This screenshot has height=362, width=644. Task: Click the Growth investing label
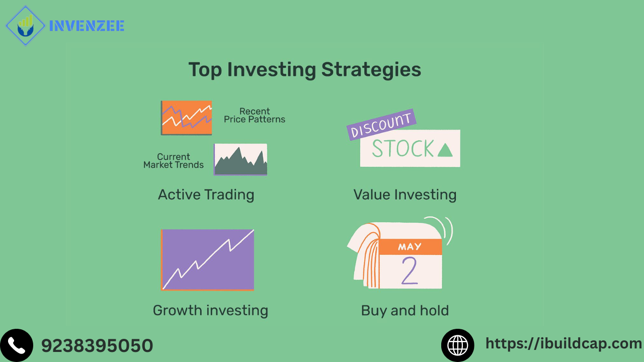(210, 310)
